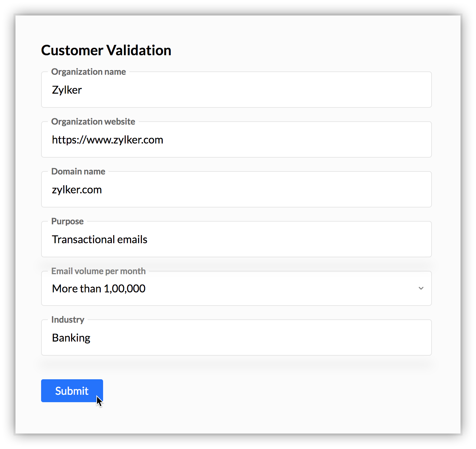Focus the Organization website input field

[x=236, y=139]
